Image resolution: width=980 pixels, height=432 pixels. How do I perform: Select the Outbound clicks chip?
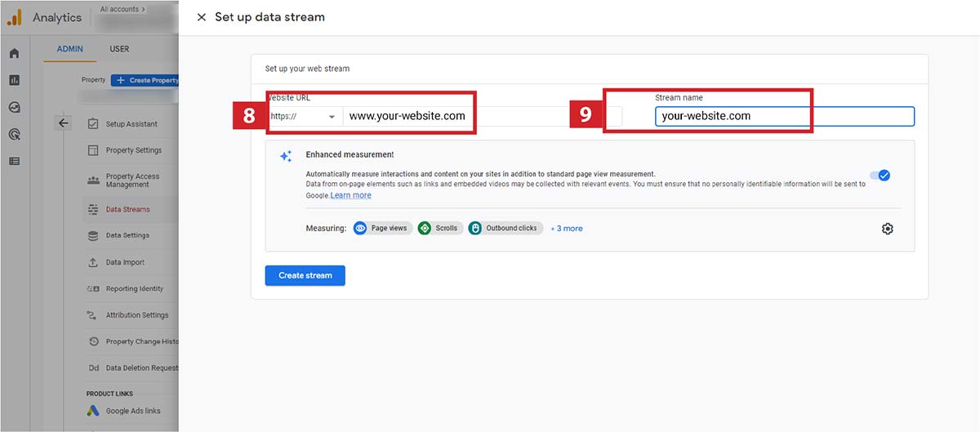point(506,229)
